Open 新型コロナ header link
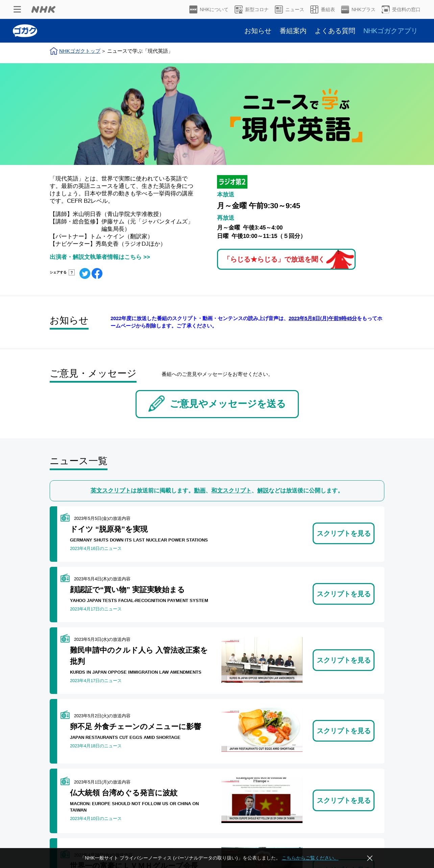 click(251, 9)
